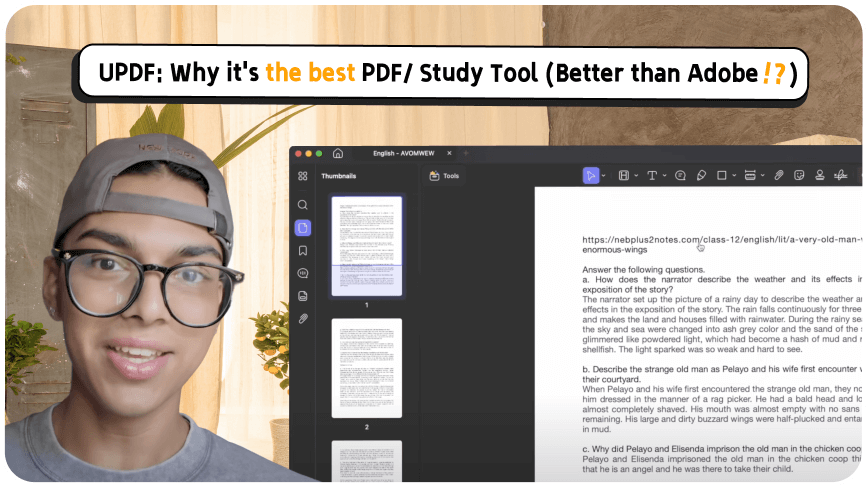Click the line 'exposition of the story?'
The width and height of the screenshot is (867, 486).
coord(628,289)
